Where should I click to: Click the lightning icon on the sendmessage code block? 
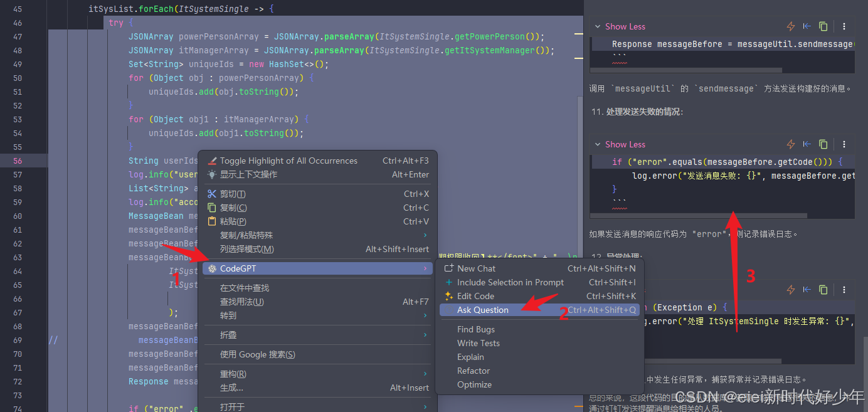click(x=791, y=26)
